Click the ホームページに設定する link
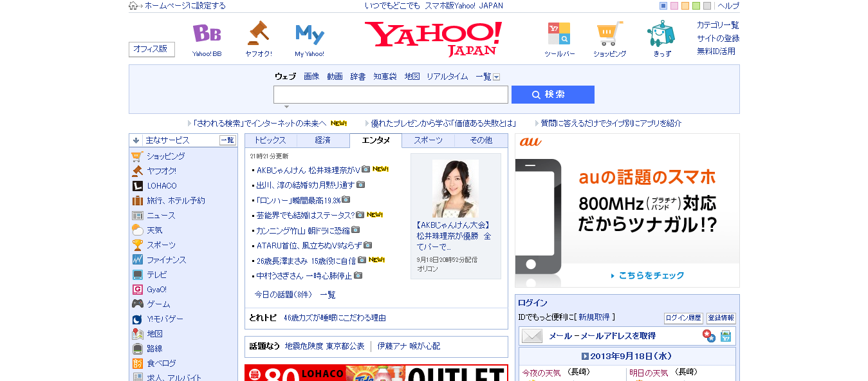The width and height of the screenshot is (868, 381). point(185,6)
